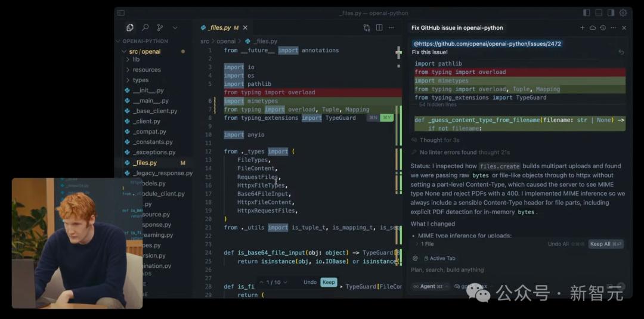Toggle the right AI pane

pyautogui.click(x=611, y=13)
